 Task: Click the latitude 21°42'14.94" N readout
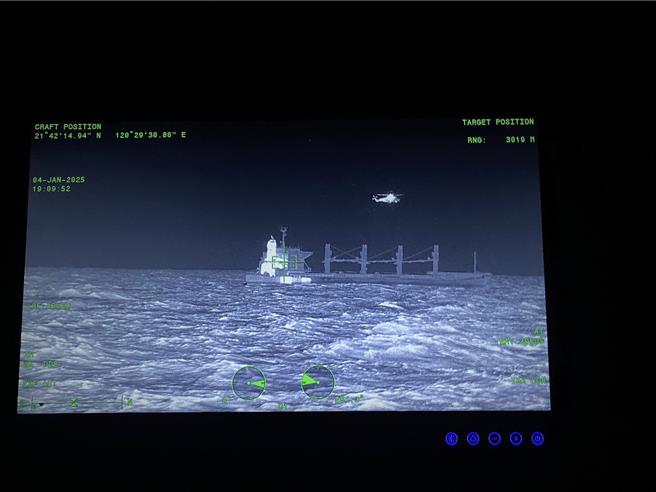[x=68, y=136]
